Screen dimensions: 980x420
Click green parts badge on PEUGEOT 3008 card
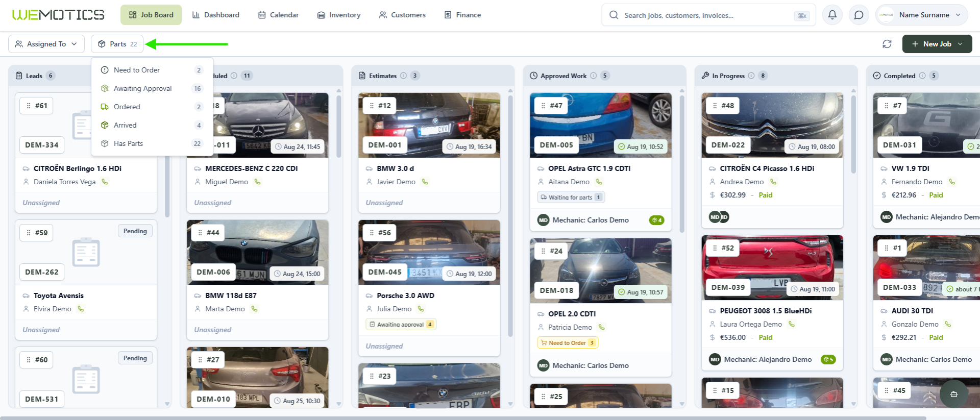[828, 359]
